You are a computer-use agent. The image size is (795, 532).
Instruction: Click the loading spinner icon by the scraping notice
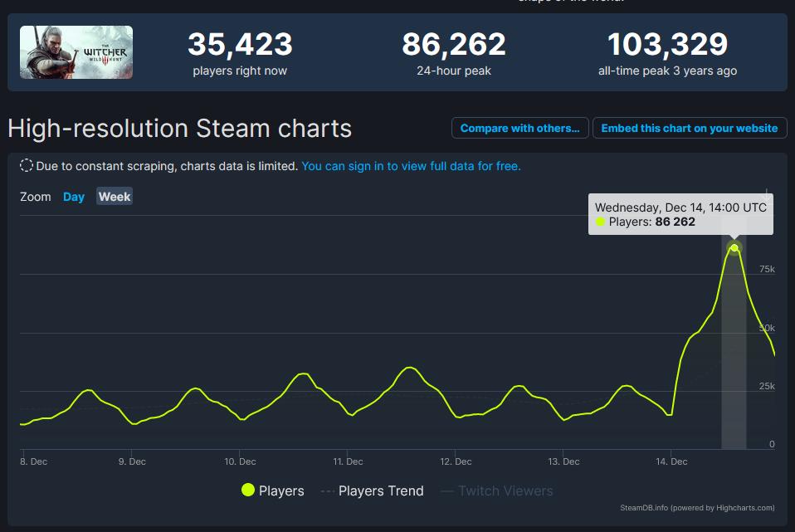(x=27, y=165)
